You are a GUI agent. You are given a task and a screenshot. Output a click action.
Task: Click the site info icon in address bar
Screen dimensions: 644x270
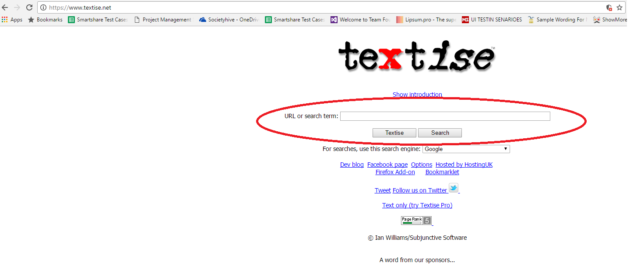43,7
